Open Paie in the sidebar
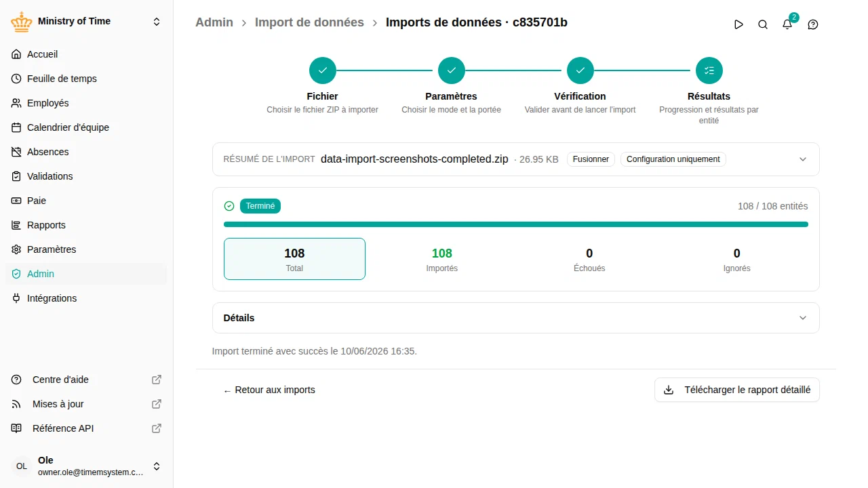Viewport: 868px width, 488px height. pyautogui.click(x=87, y=201)
